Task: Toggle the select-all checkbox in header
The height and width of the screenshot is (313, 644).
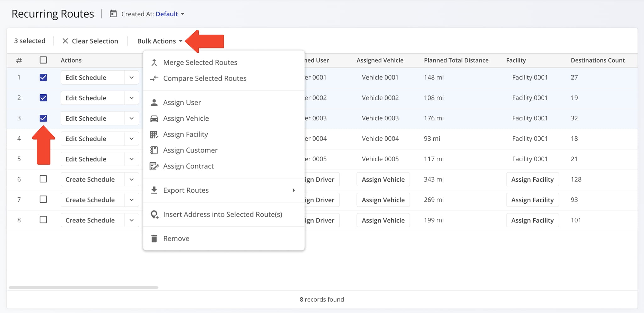Action: click(x=43, y=60)
